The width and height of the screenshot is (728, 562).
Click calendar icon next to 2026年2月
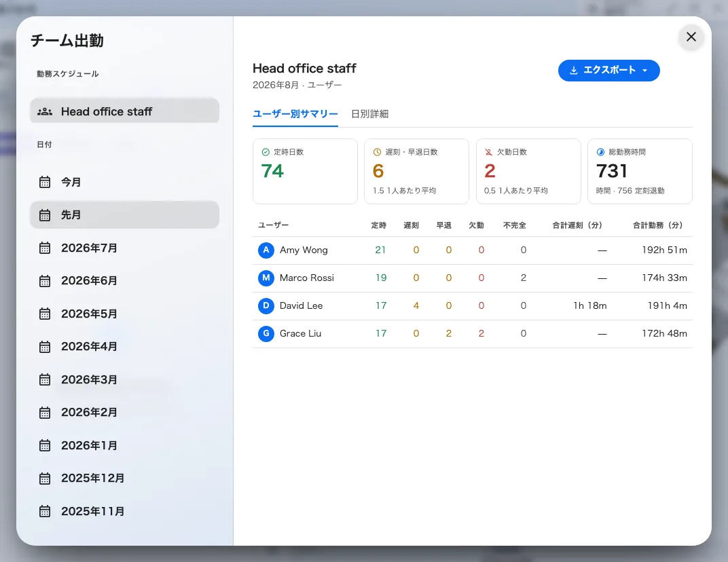pos(45,412)
